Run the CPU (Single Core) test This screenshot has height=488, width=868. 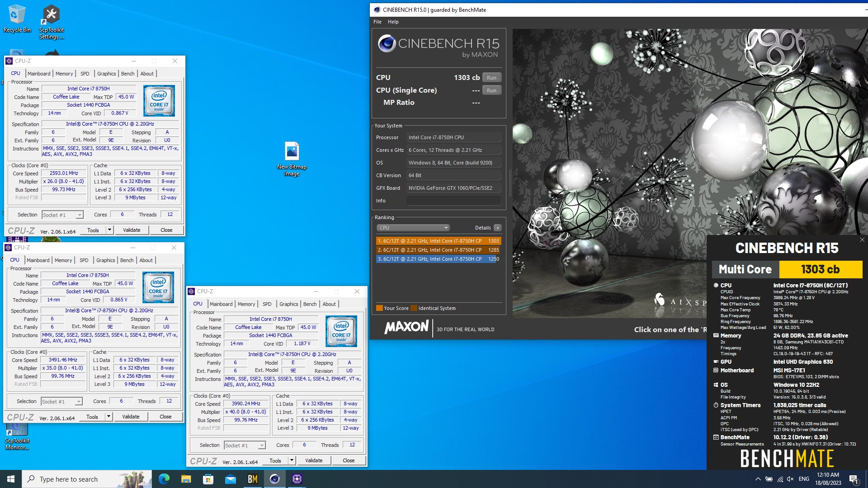tap(491, 90)
